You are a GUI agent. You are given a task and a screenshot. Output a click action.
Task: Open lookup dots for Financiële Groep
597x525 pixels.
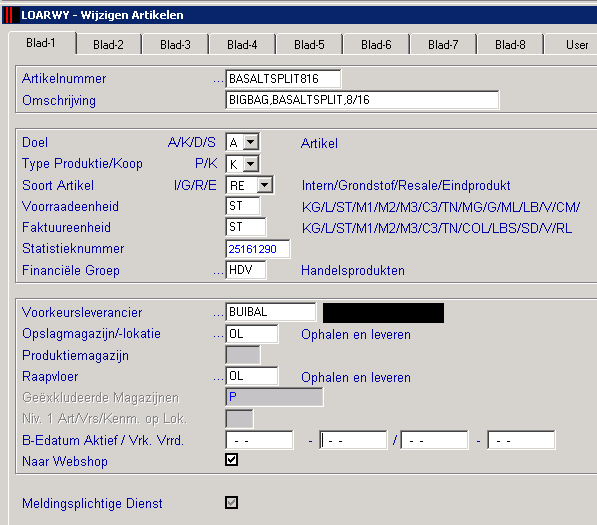click(x=218, y=273)
